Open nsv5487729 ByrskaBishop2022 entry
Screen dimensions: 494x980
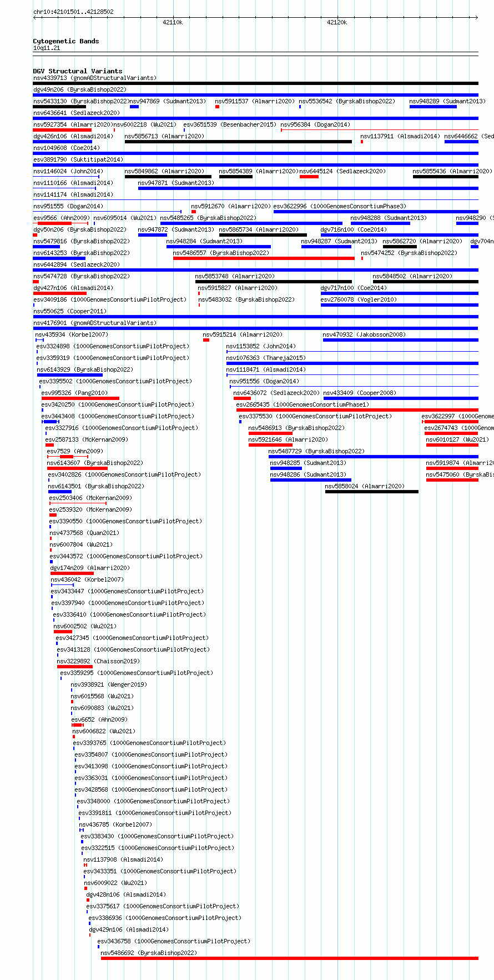tap(316, 451)
